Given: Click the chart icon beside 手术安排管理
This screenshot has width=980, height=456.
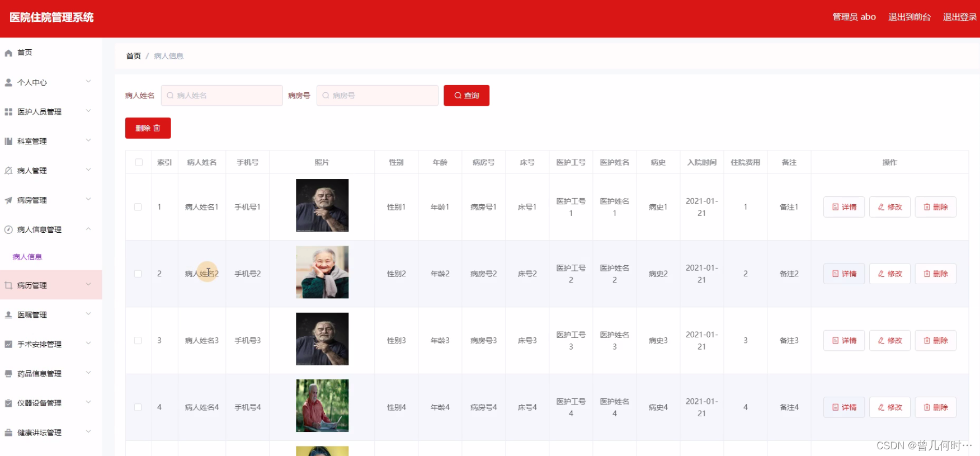Looking at the screenshot, I should click(8, 344).
